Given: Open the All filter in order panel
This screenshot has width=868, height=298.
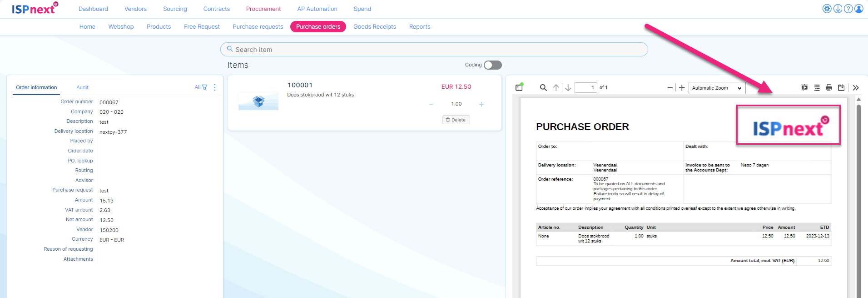Looking at the screenshot, I should (201, 87).
